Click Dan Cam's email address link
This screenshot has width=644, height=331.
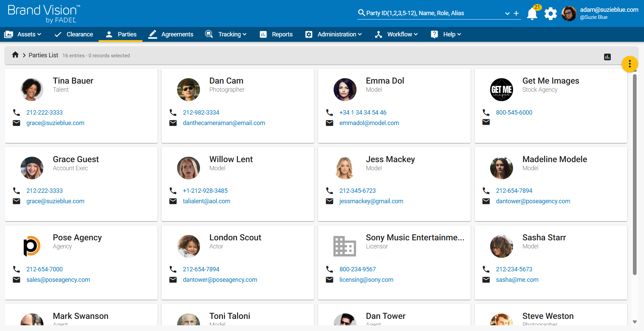click(x=224, y=123)
